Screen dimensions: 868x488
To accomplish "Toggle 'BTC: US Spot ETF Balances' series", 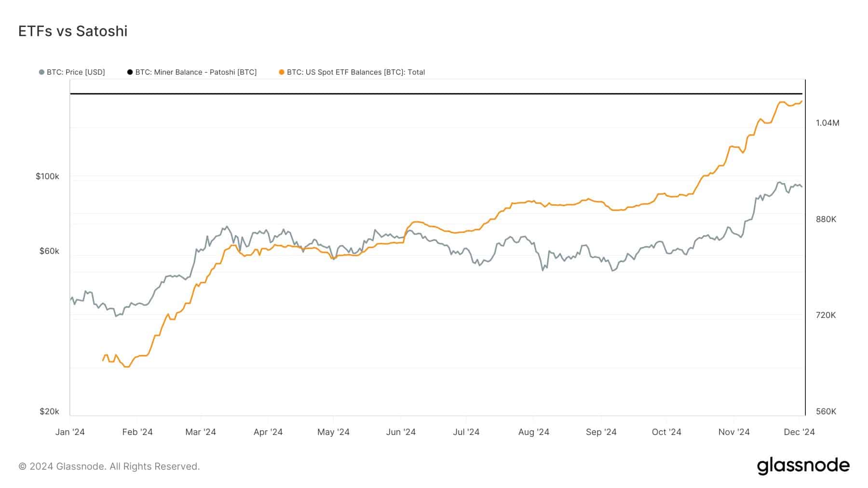I will (355, 72).
